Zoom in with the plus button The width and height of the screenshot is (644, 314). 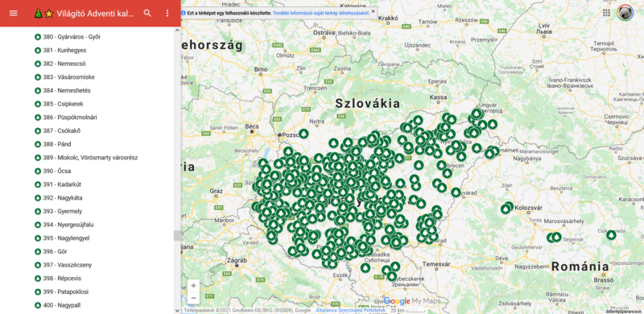pos(193,285)
